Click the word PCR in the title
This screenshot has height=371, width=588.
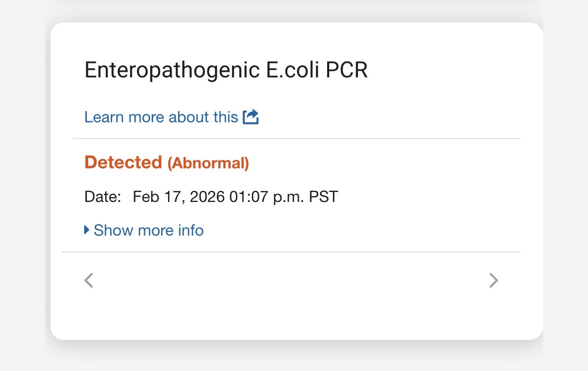347,70
